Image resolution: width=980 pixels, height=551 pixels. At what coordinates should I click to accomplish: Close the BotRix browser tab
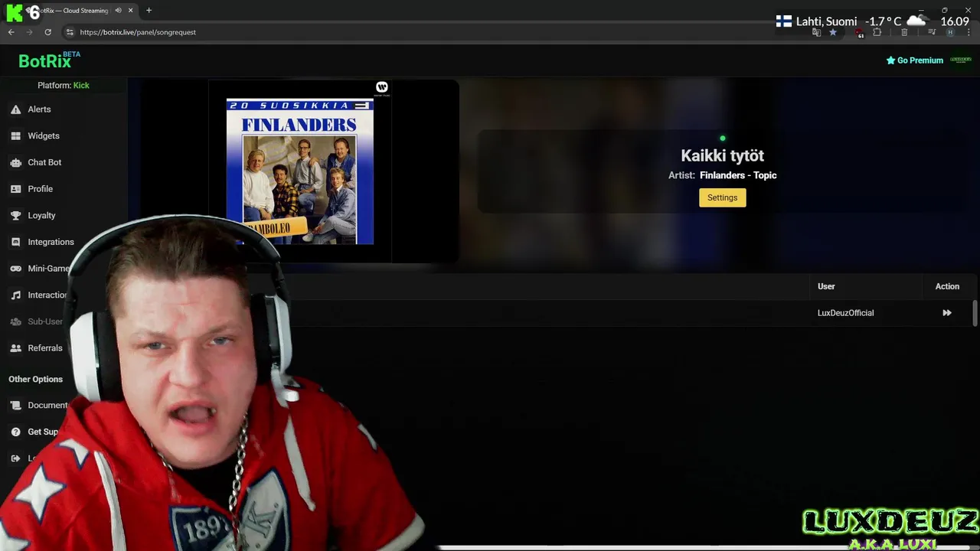point(130,11)
